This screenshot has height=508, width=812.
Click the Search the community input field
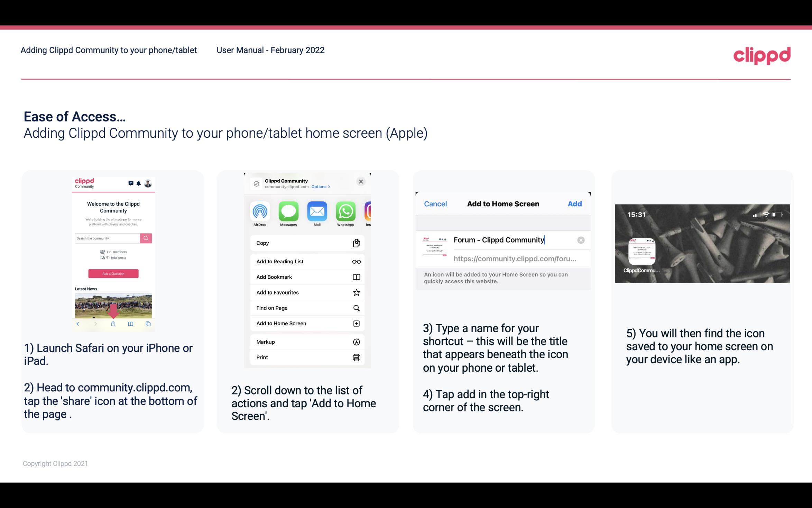[x=107, y=238]
